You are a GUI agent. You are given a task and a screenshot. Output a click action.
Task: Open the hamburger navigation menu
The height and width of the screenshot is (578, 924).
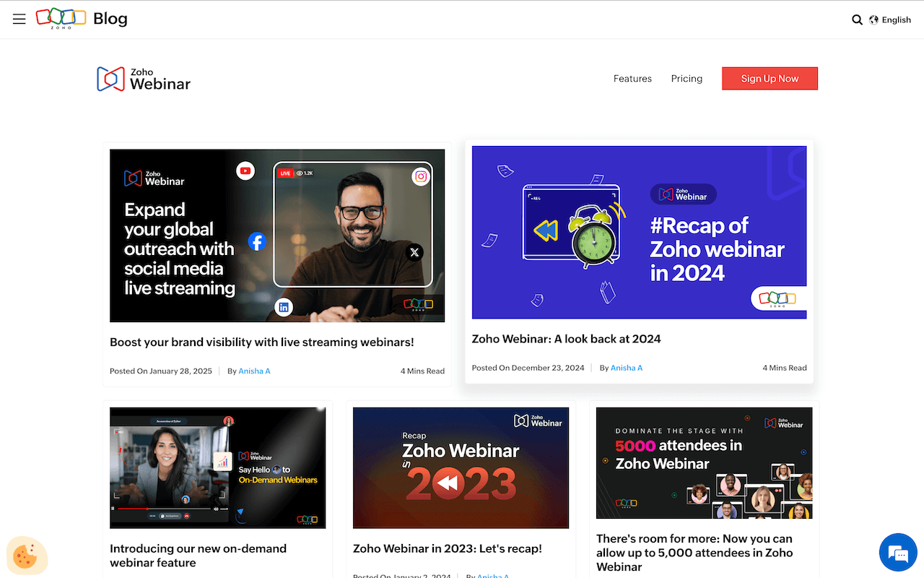(x=19, y=20)
